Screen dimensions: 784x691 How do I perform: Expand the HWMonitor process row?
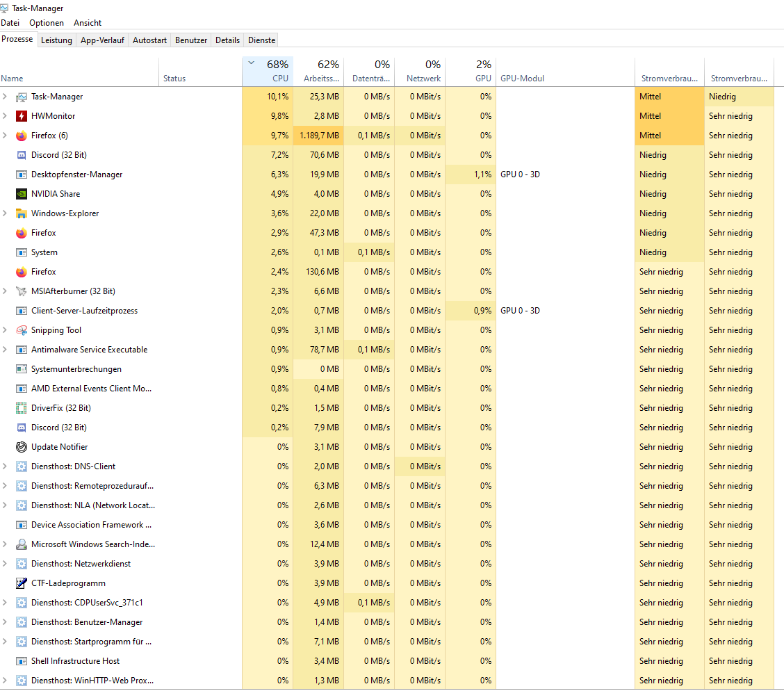[x=5, y=116]
